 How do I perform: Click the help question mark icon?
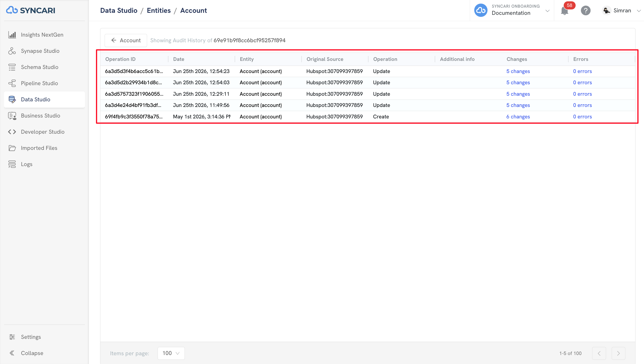coord(585,11)
